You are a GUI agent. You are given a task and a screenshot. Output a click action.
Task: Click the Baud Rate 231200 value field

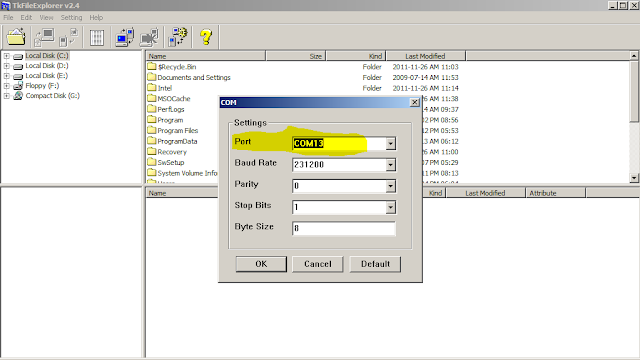click(339, 165)
